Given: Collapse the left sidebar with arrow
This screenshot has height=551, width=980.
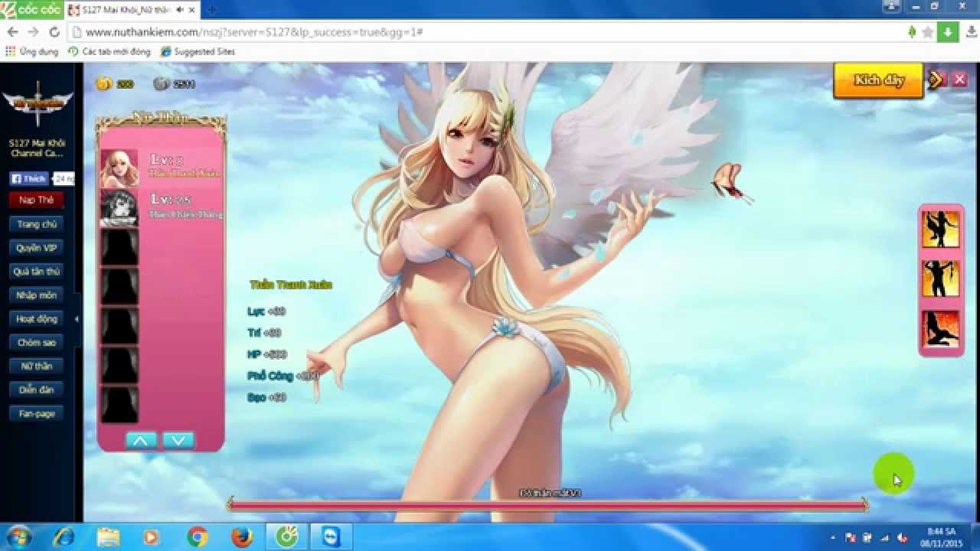Looking at the screenshot, I should tap(77, 318).
